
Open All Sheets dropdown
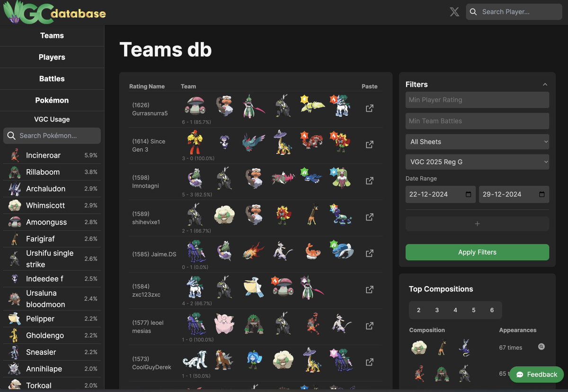pos(477,142)
